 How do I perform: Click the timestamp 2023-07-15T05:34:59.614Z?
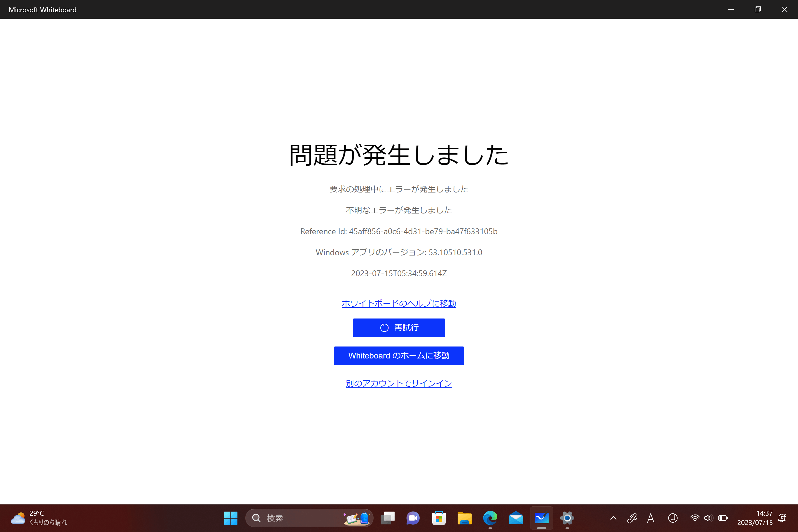pos(399,274)
